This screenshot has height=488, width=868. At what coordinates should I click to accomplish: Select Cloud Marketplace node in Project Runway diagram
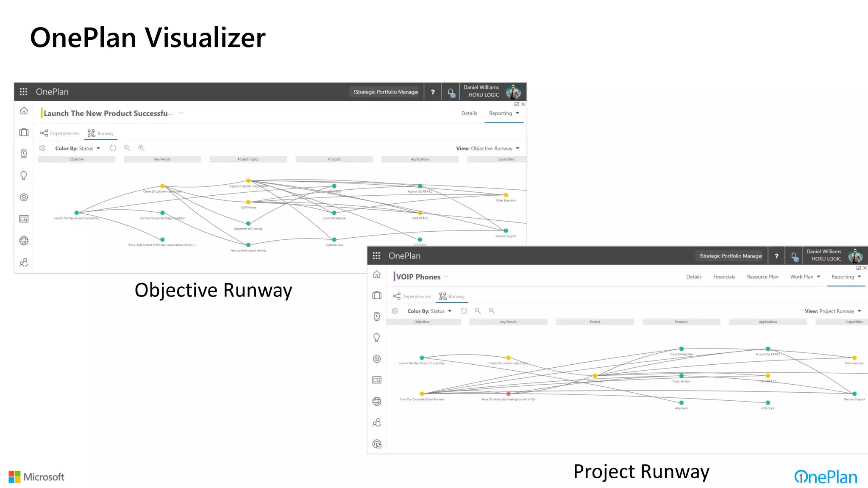click(681, 349)
